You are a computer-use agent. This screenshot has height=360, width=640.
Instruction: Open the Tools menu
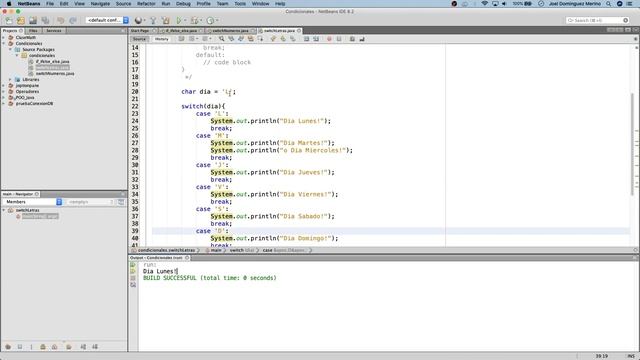point(240,4)
